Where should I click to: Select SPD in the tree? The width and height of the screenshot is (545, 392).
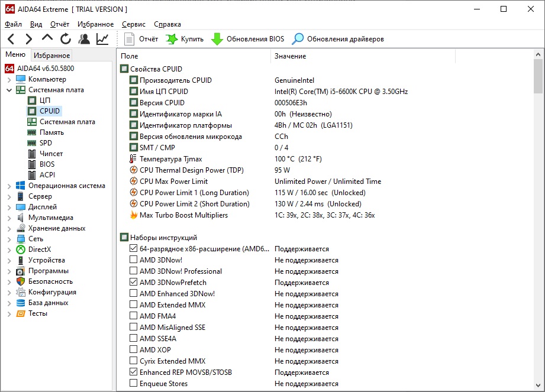coord(46,143)
